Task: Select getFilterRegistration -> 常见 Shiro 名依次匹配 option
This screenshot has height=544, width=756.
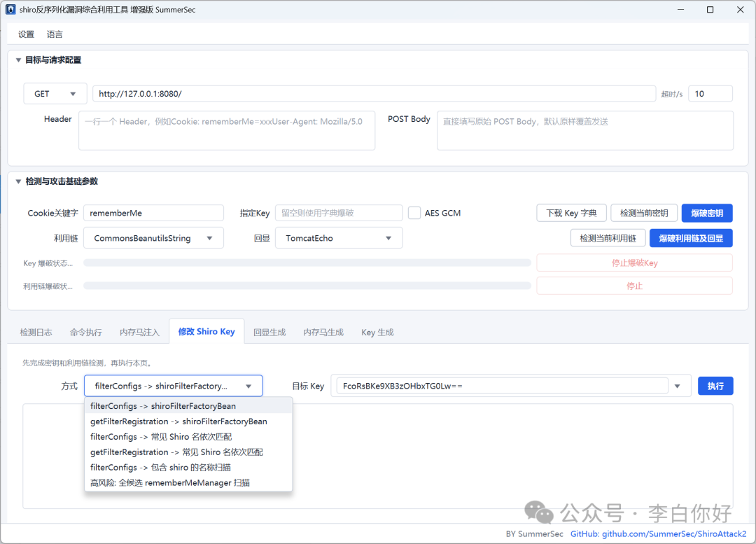Action: pyautogui.click(x=188, y=452)
